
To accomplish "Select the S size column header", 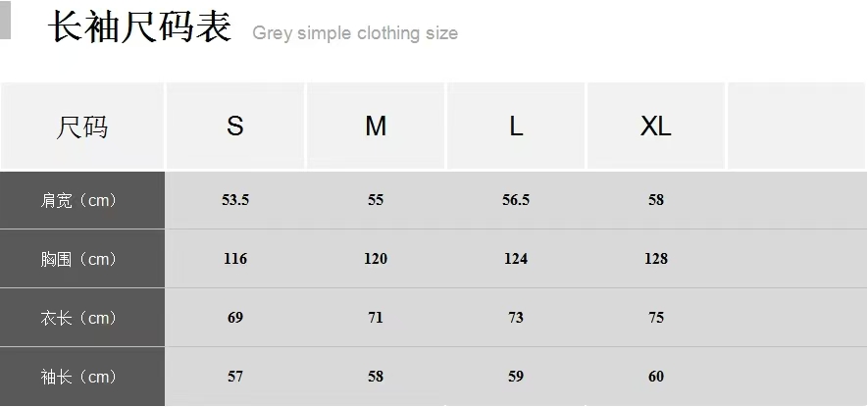I will [235, 127].
